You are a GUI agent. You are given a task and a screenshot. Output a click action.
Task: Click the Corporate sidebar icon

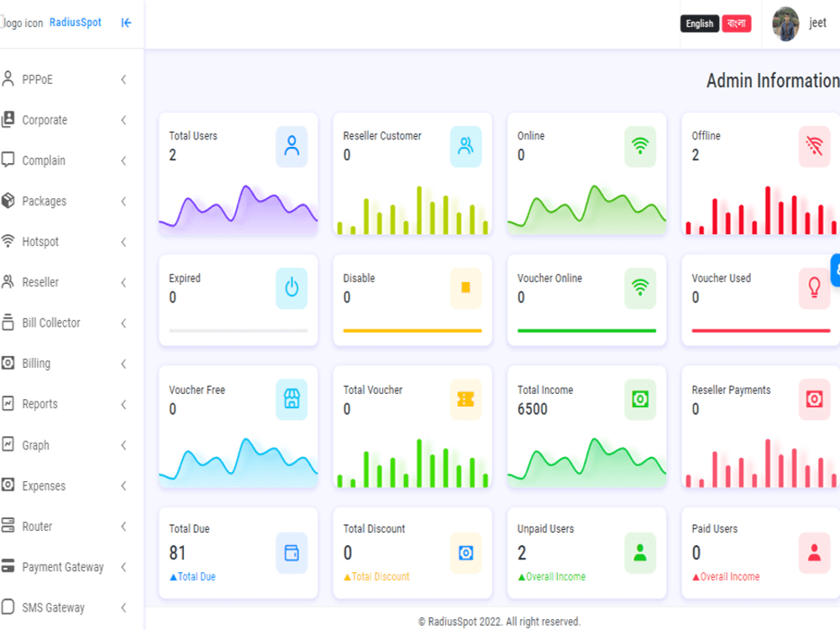coord(8,119)
